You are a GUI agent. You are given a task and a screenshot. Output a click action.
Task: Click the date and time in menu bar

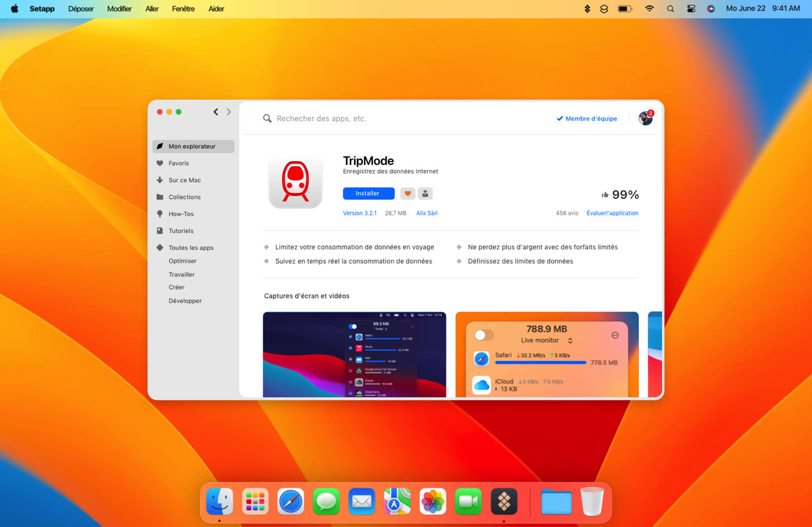pos(763,9)
